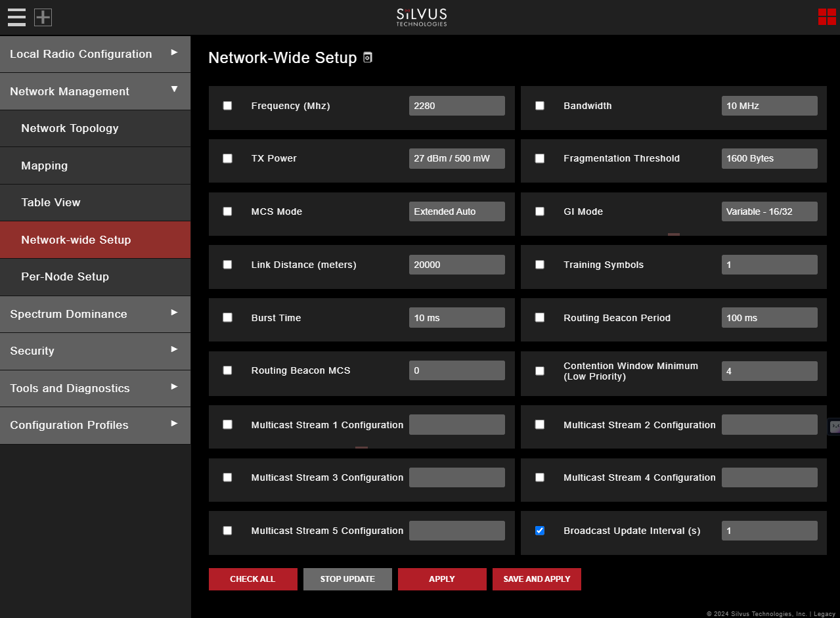Open the GI Mode selector showing Variable - 16/32
840x618 pixels.
coord(769,211)
